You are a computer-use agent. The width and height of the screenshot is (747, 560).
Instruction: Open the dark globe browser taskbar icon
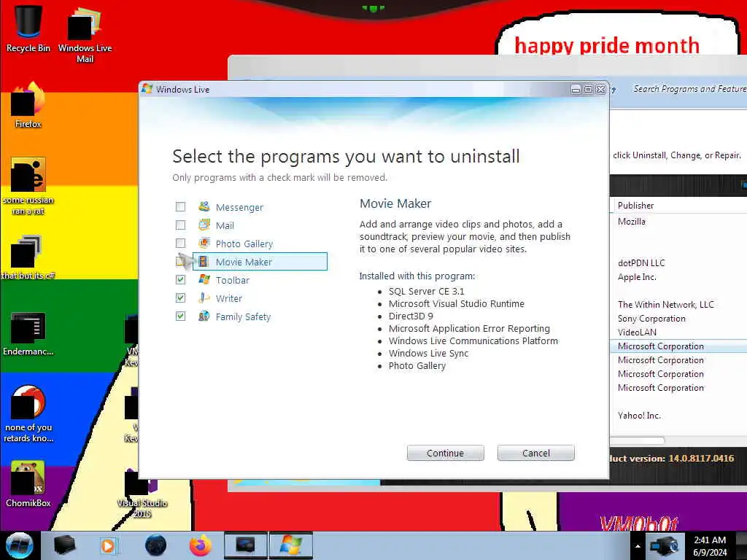(x=155, y=545)
